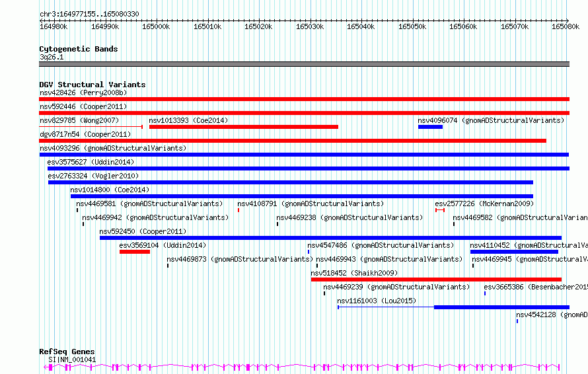Click the nsv4542128 variant label
The image size is (588, 374).
click(x=552, y=315)
